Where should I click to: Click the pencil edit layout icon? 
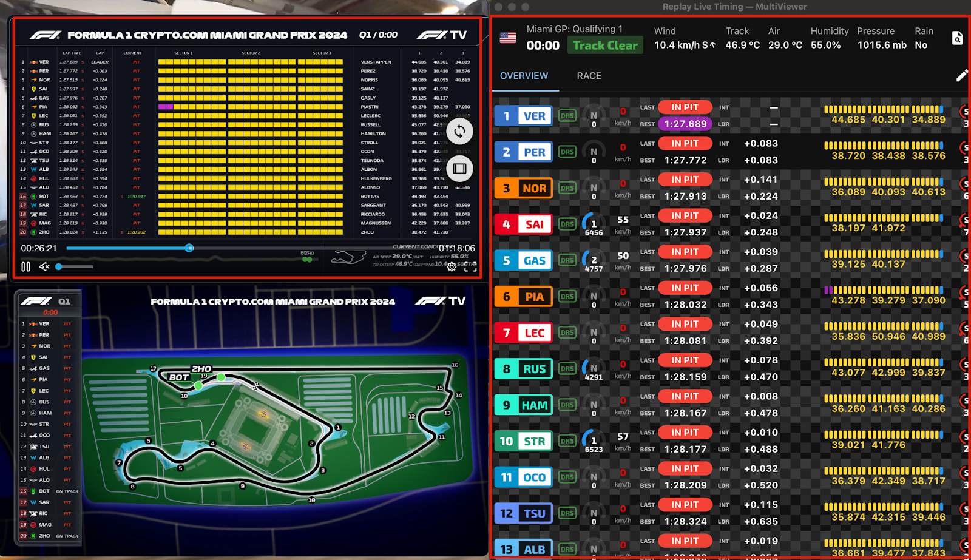pyautogui.click(x=962, y=75)
